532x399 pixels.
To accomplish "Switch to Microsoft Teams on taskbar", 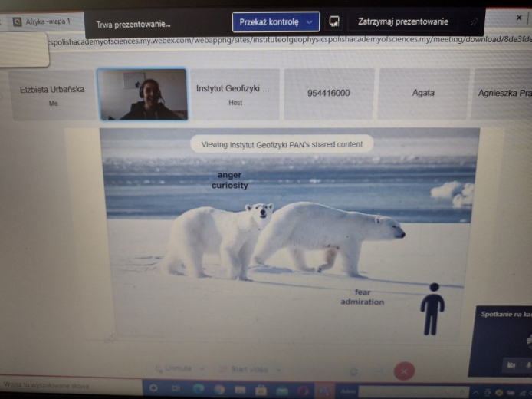I will click(x=324, y=391).
